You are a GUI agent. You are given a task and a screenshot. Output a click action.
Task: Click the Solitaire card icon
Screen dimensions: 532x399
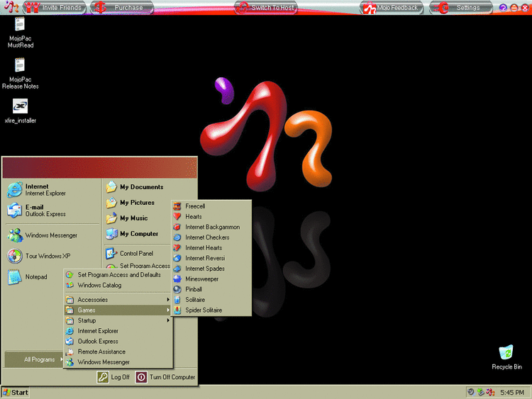177,300
